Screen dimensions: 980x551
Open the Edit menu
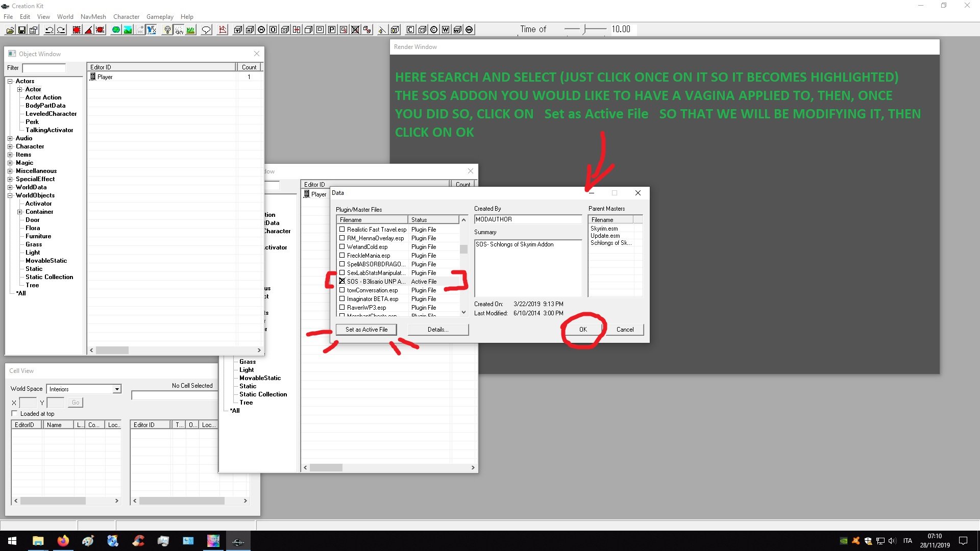25,17
